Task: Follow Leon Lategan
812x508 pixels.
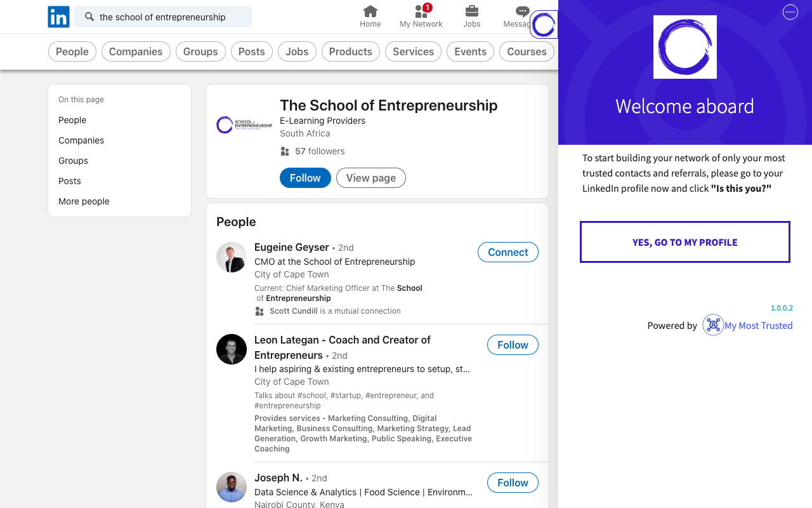Action: (513, 345)
